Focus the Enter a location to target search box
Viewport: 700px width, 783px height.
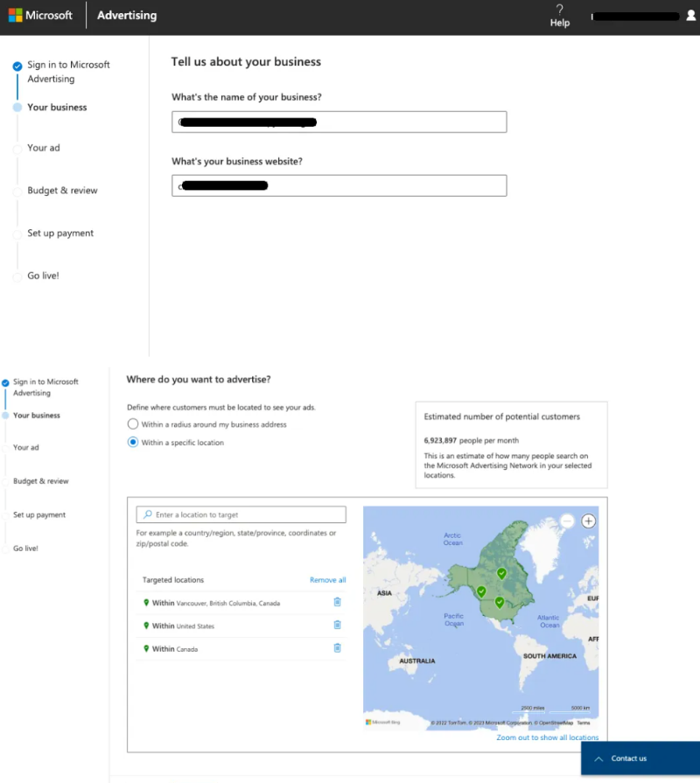tap(241, 514)
